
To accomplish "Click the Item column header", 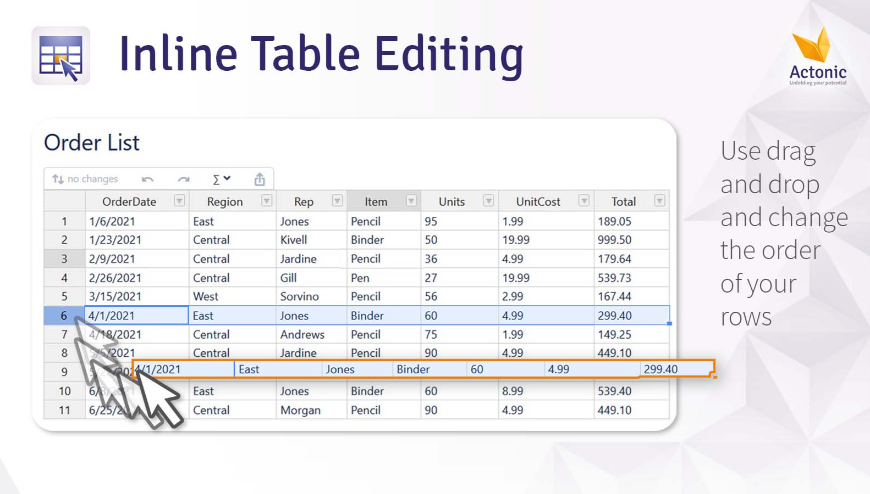I will point(384,201).
